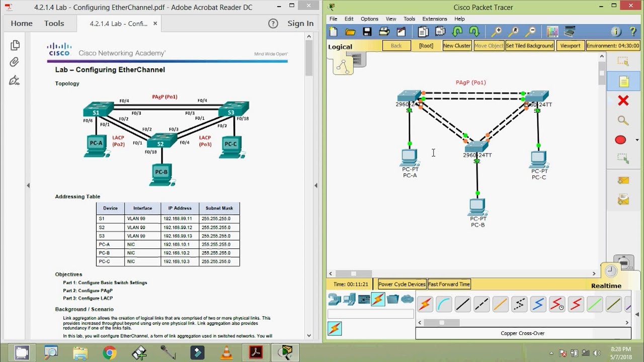Open Acrobat help question mark

[x=273, y=23]
